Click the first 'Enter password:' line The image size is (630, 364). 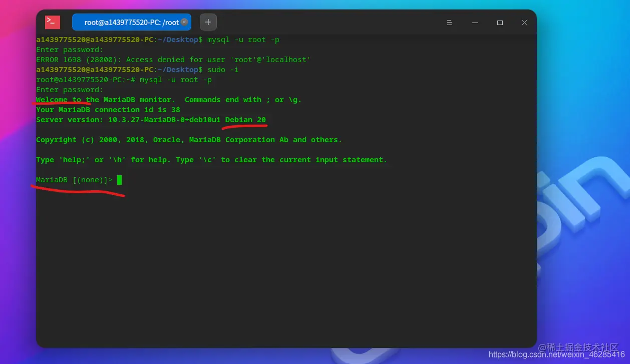pyautogui.click(x=70, y=50)
